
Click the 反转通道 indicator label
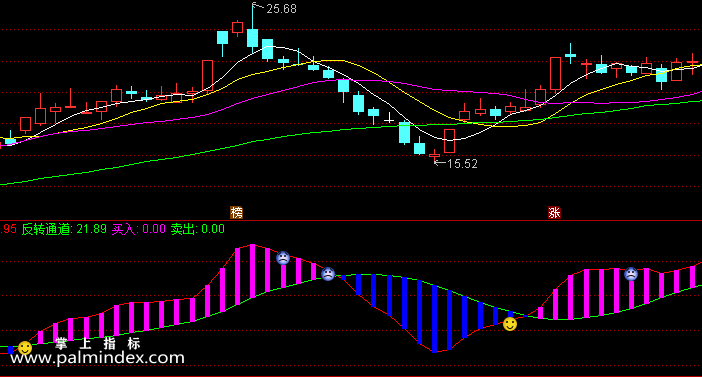coord(46,229)
